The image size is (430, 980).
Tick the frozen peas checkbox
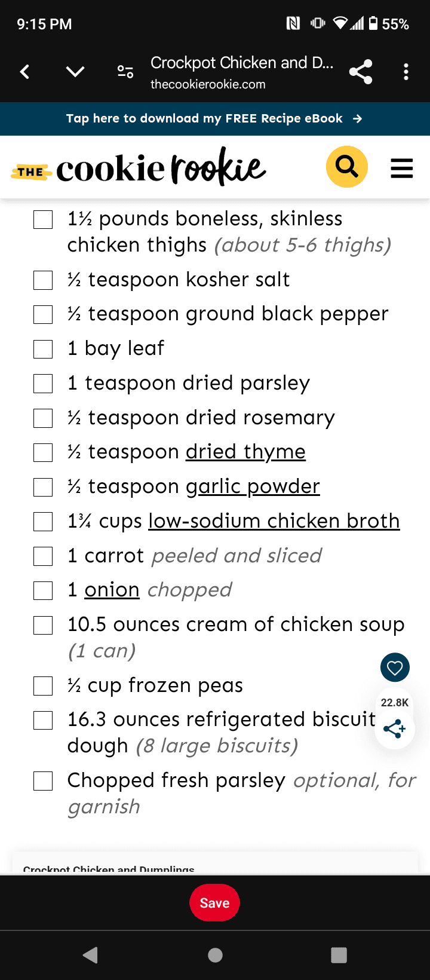43,686
